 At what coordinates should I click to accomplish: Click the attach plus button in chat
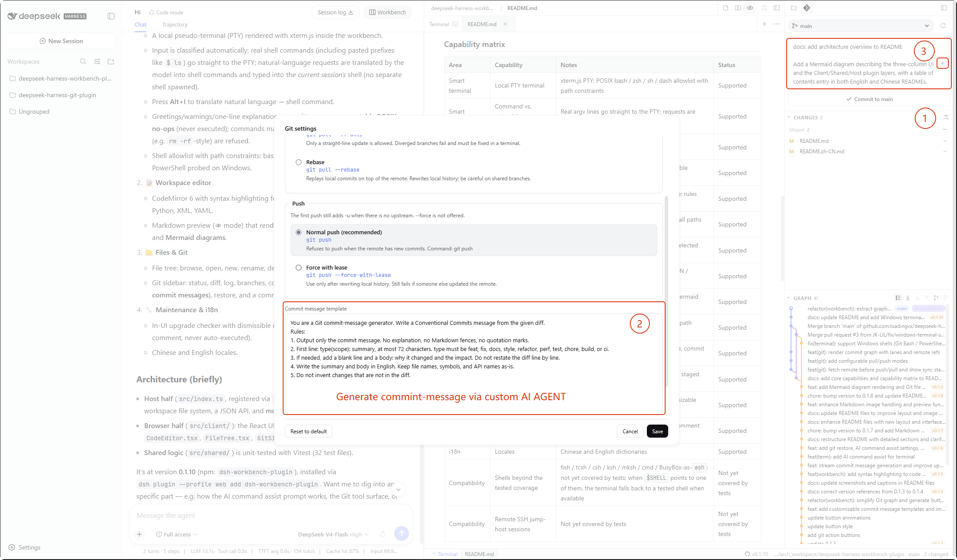(x=139, y=534)
